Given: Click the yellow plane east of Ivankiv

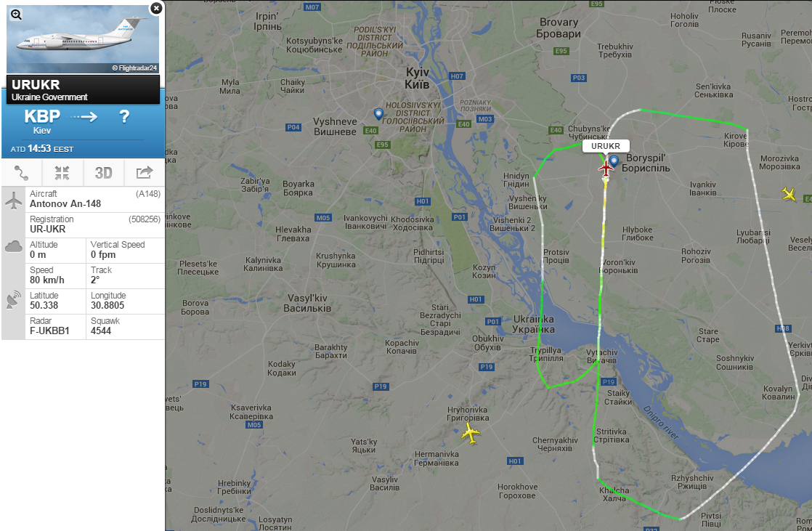Looking at the screenshot, I should point(789,194).
